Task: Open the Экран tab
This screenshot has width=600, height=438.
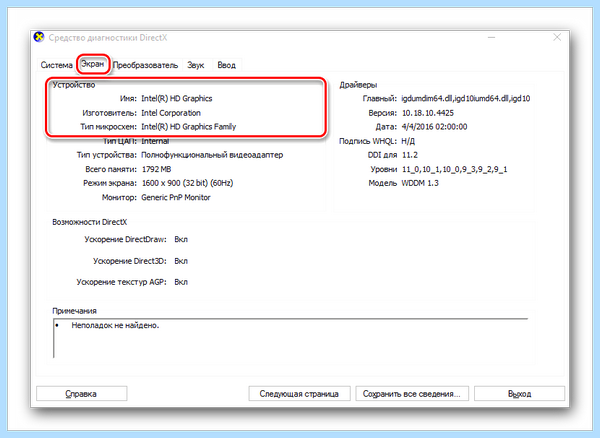Action: 92,64
